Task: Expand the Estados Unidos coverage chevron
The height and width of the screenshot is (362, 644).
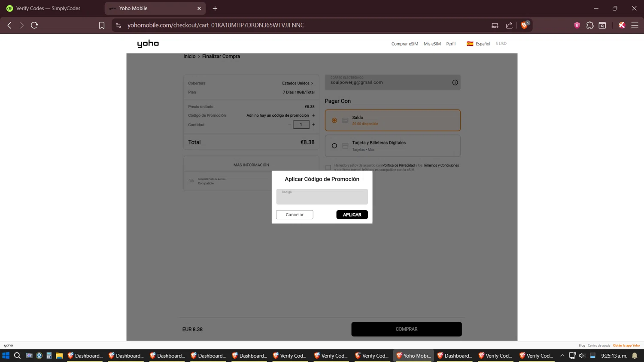Action: tap(312, 83)
